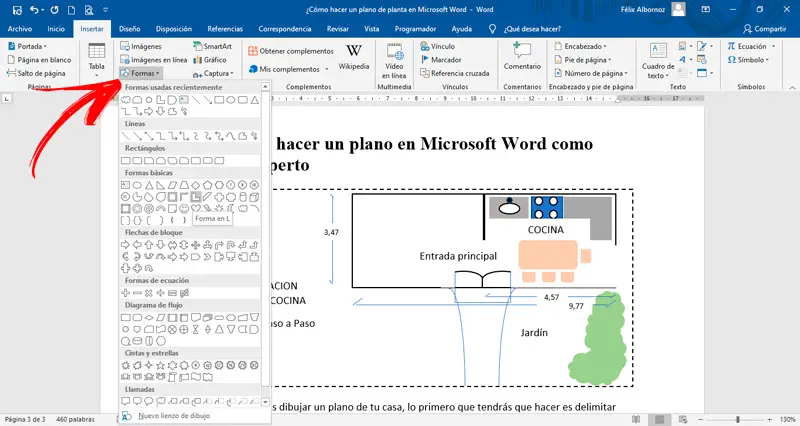This screenshot has width=800, height=426.
Task: Expand the Pie de página dropdown
Action: click(583, 60)
